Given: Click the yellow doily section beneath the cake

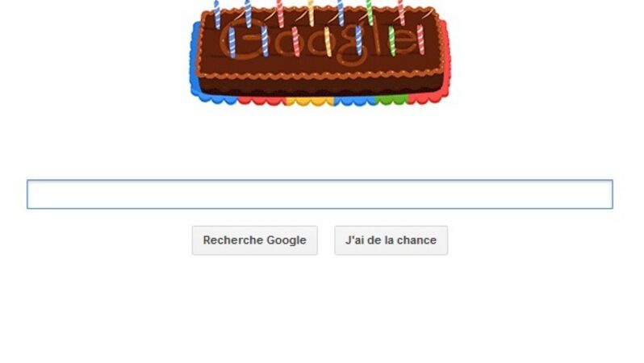Looking at the screenshot, I should pyautogui.click(x=309, y=101).
